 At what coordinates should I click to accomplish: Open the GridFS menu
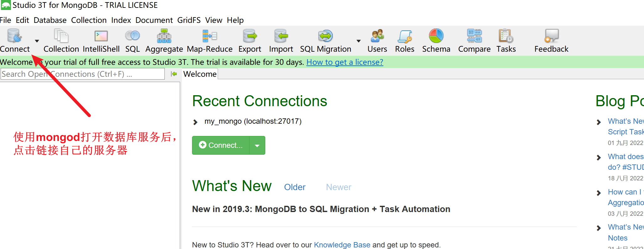pos(189,20)
